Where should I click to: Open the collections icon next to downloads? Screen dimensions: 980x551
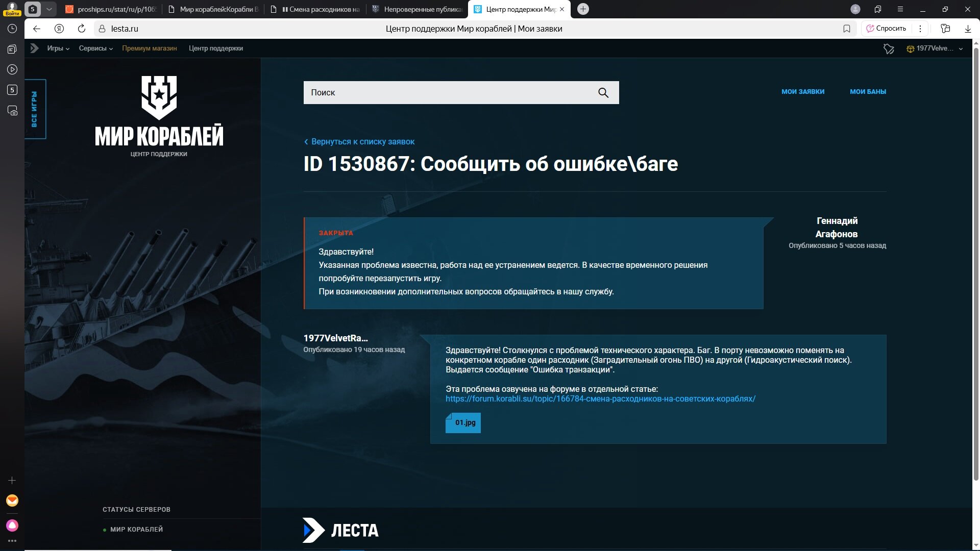(x=945, y=29)
